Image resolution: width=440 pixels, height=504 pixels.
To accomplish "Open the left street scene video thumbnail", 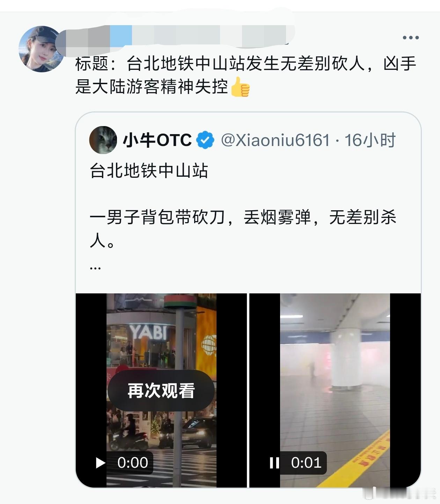I will [x=161, y=390].
